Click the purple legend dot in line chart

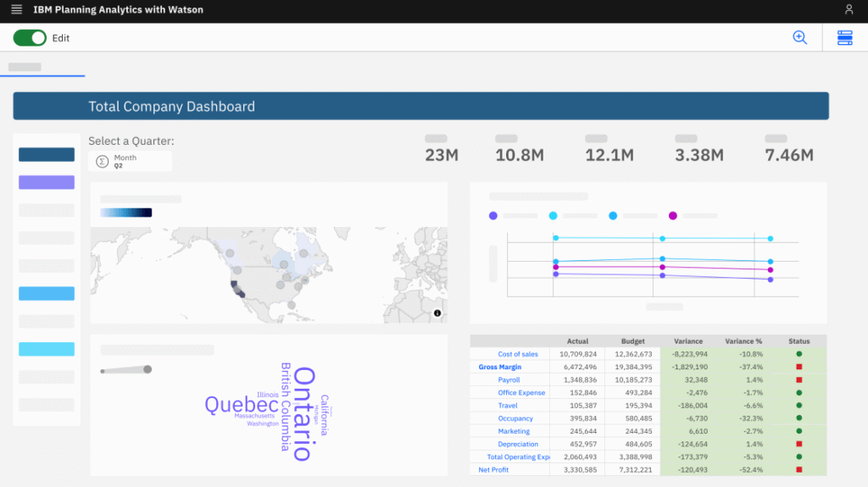pyautogui.click(x=493, y=216)
